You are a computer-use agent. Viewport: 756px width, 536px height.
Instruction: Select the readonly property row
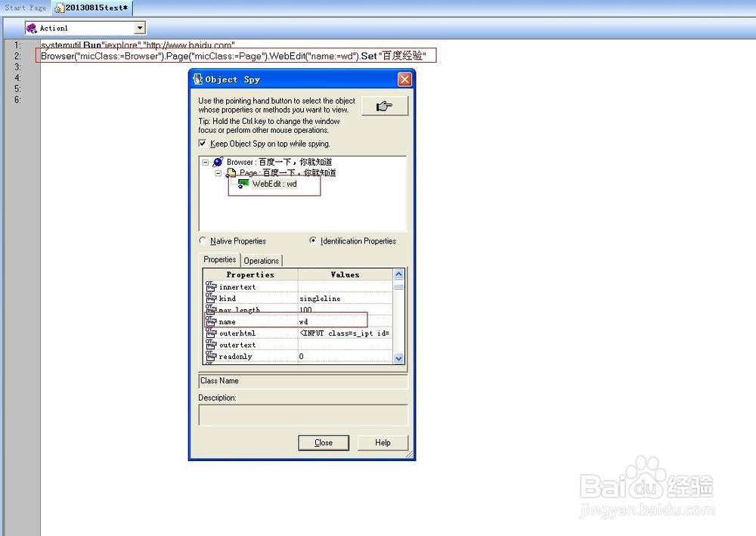coord(298,356)
